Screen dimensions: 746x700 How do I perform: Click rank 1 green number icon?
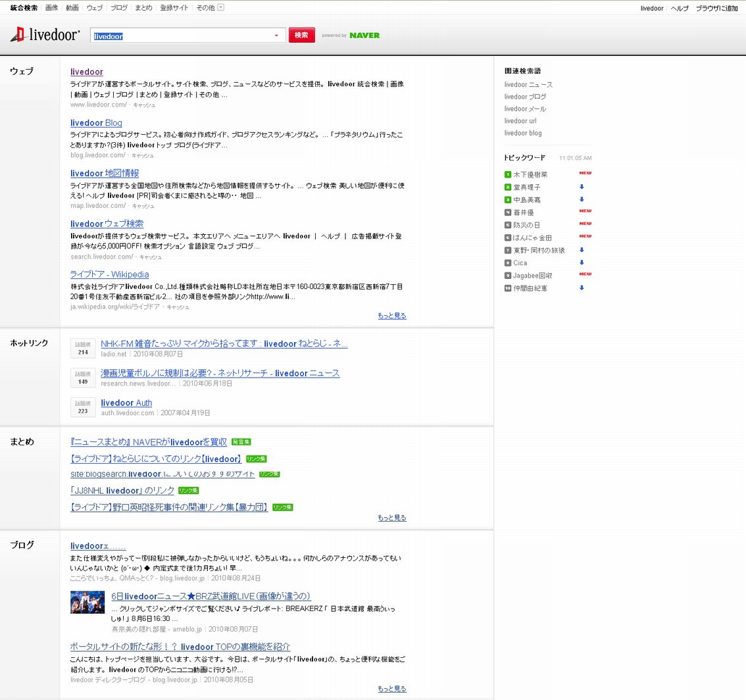point(508,174)
